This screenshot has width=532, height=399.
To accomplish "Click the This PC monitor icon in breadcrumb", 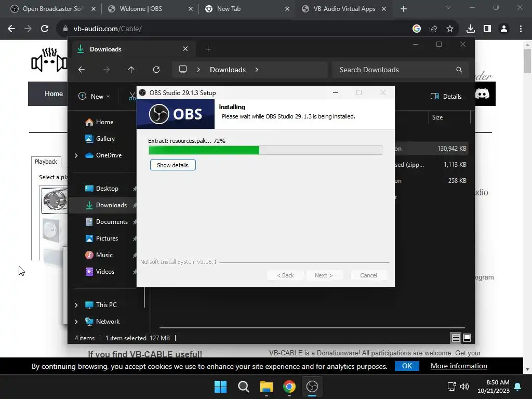I will click(183, 70).
